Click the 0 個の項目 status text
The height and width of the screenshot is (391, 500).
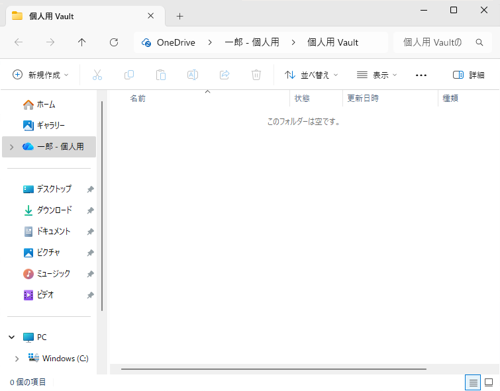coord(28,382)
